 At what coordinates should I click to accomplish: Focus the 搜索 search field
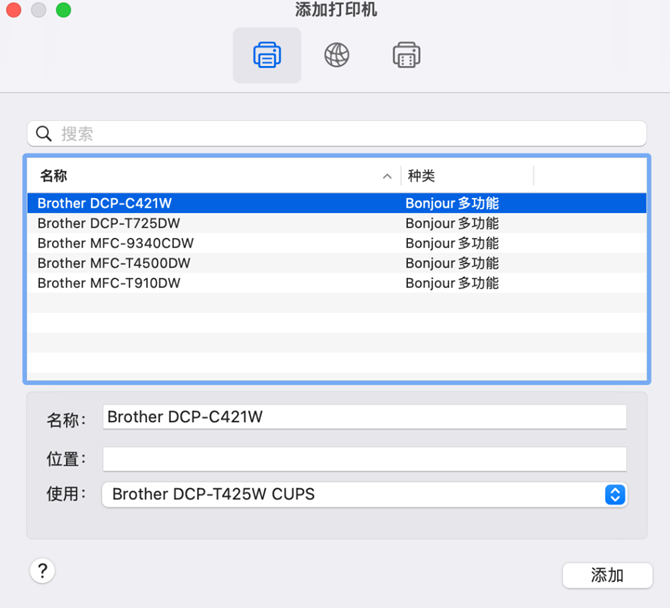[337, 134]
